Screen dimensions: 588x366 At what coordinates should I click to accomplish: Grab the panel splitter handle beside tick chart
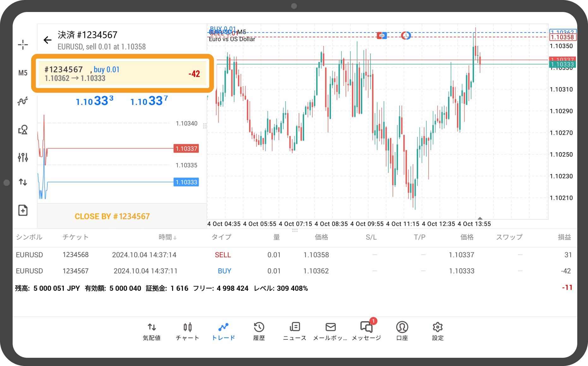[205, 126]
